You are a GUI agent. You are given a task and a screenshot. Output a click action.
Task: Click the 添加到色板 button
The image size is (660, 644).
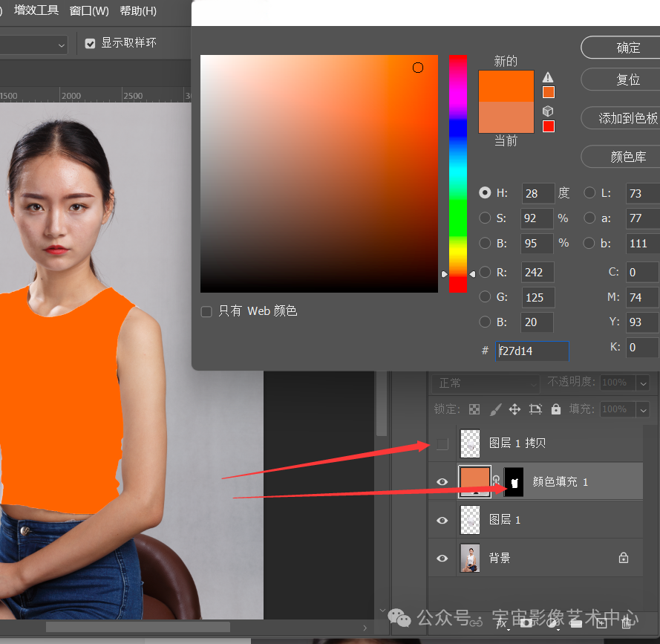622,118
